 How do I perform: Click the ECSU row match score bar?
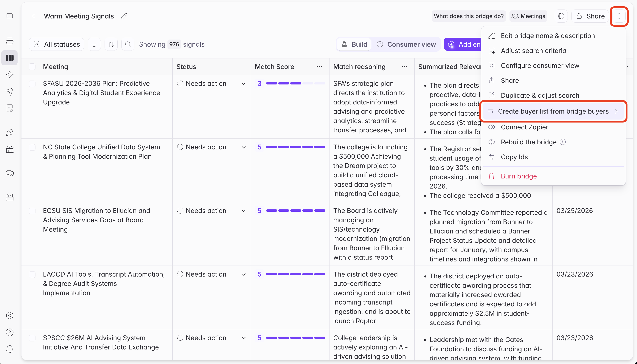tap(296, 211)
